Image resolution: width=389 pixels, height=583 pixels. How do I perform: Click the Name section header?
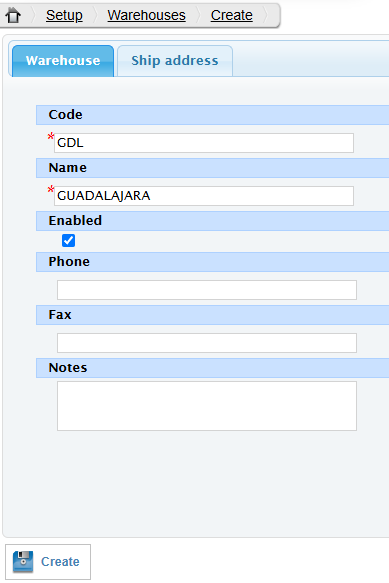pos(212,168)
